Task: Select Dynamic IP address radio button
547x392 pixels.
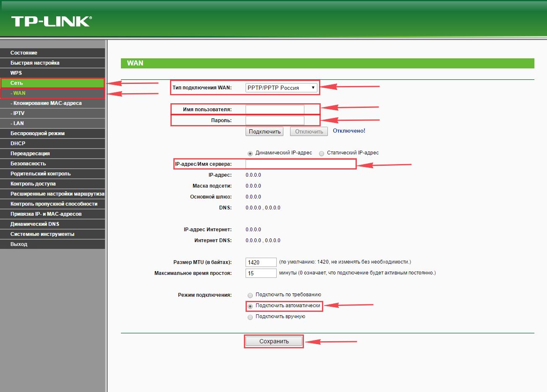Action: point(250,153)
